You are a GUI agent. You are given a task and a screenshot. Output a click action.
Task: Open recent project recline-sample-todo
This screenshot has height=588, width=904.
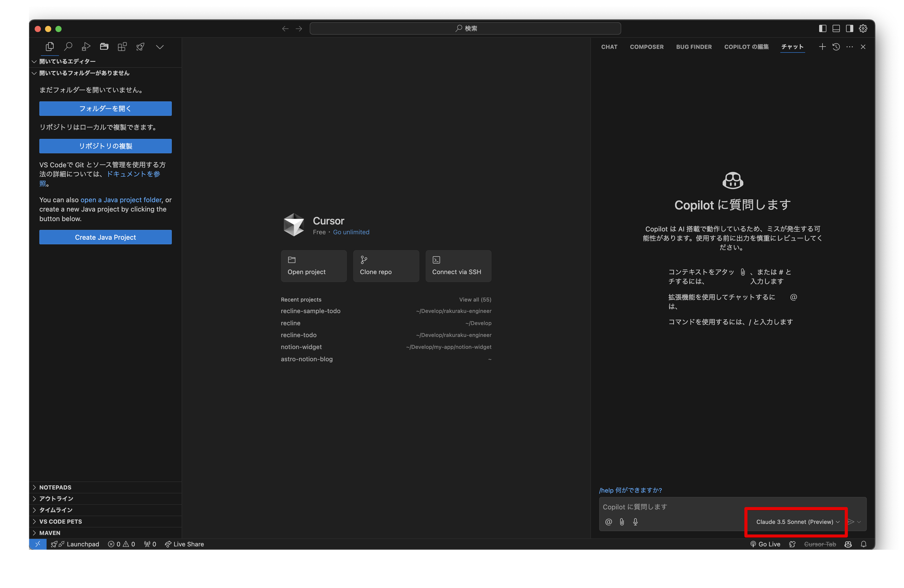[x=386, y=311]
